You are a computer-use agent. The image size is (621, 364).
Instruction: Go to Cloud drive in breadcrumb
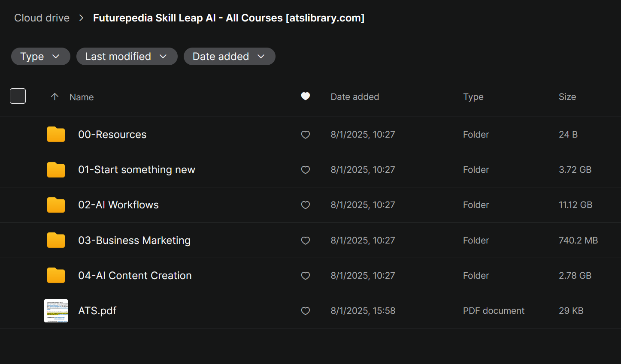point(42,18)
